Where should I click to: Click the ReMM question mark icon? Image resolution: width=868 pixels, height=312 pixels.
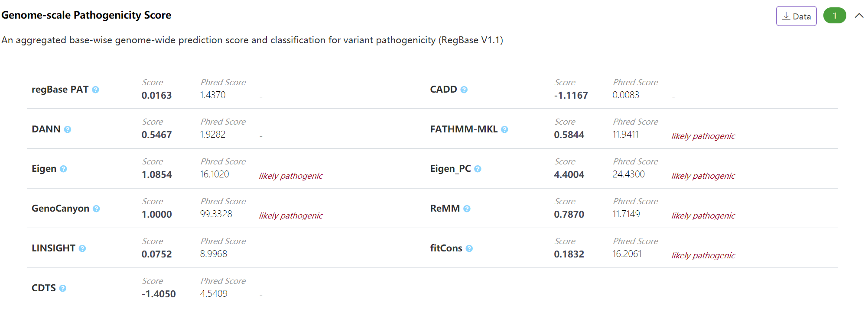click(x=467, y=209)
